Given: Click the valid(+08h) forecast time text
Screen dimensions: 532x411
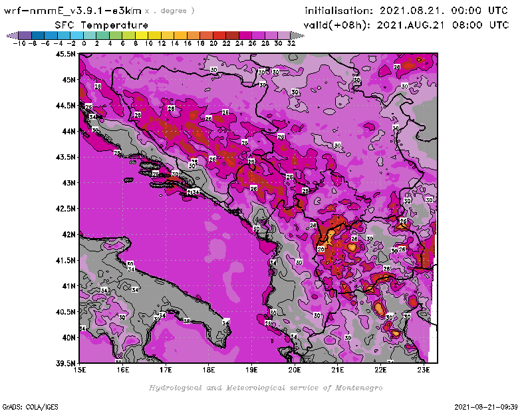Looking at the screenshot, I should pos(406,25).
